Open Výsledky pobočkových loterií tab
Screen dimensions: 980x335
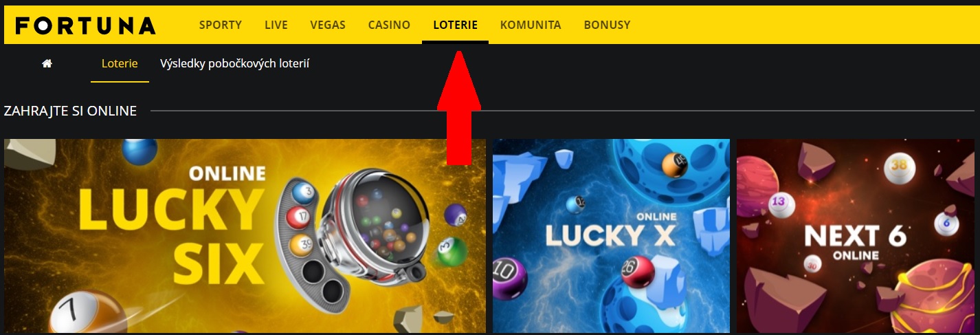point(235,63)
